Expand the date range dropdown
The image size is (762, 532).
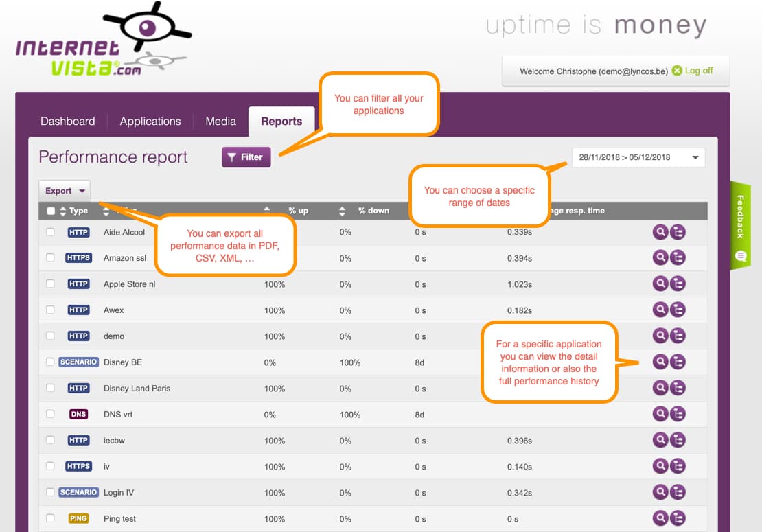click(638, 157)
